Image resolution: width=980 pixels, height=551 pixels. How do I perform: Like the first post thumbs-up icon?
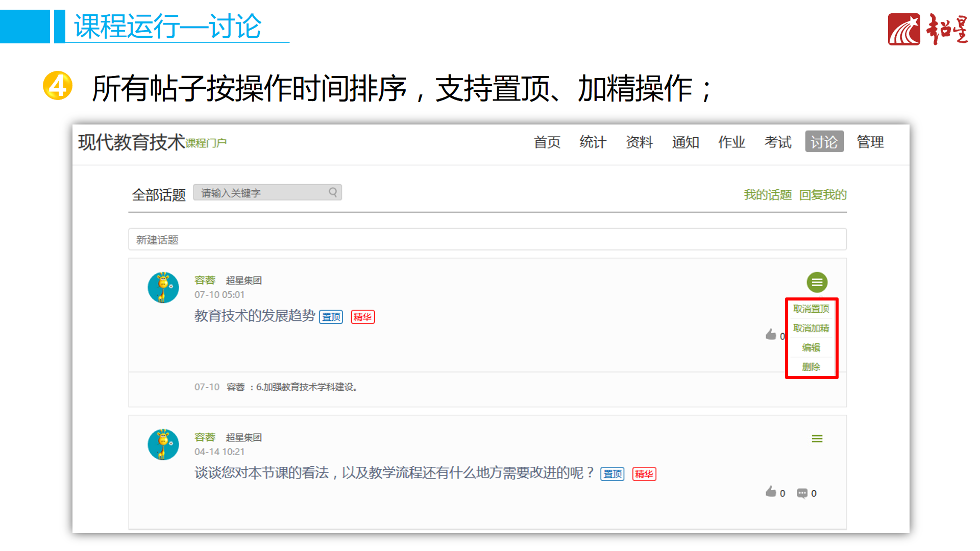point(771,335)
